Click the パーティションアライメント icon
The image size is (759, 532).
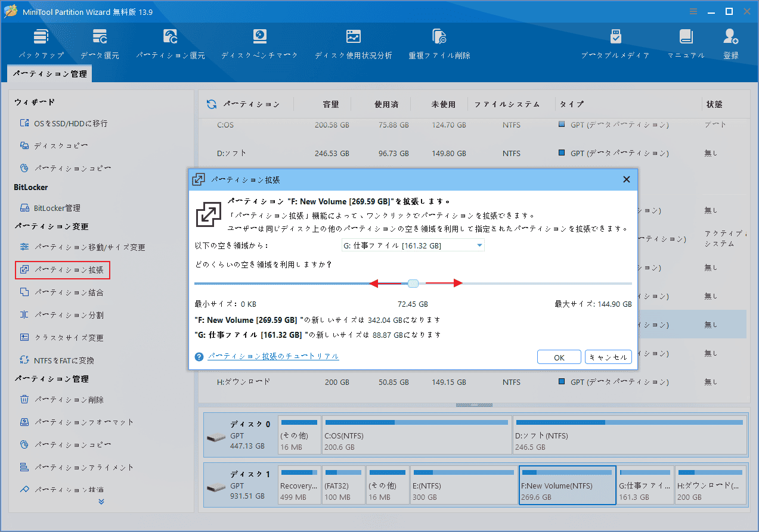24,468
